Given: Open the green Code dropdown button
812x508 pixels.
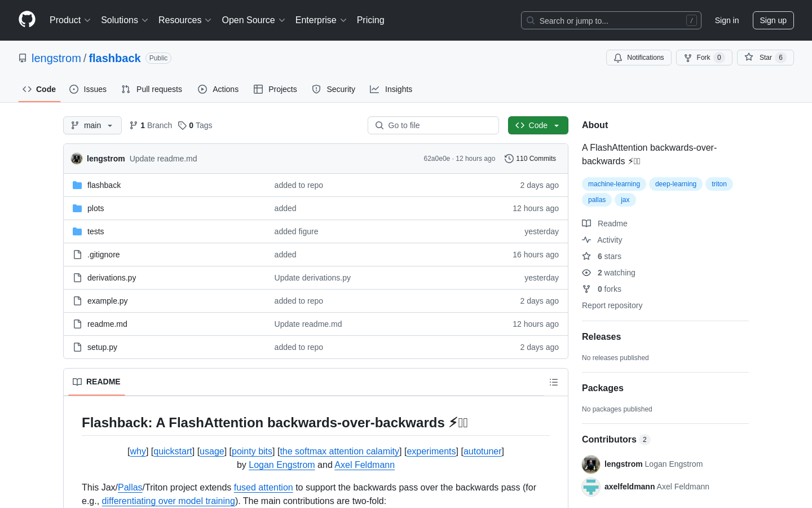Looking at the screenshot, I should [538, 125].
